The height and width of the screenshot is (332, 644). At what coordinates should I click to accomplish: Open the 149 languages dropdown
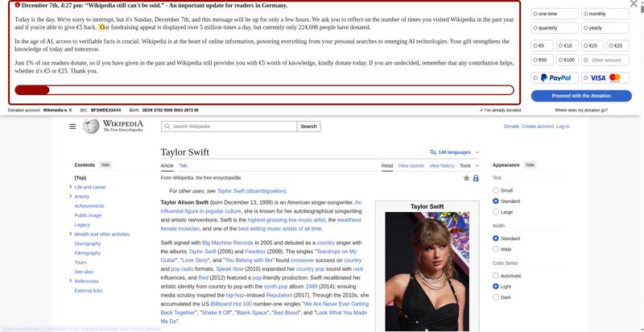(x=454, y=152)
